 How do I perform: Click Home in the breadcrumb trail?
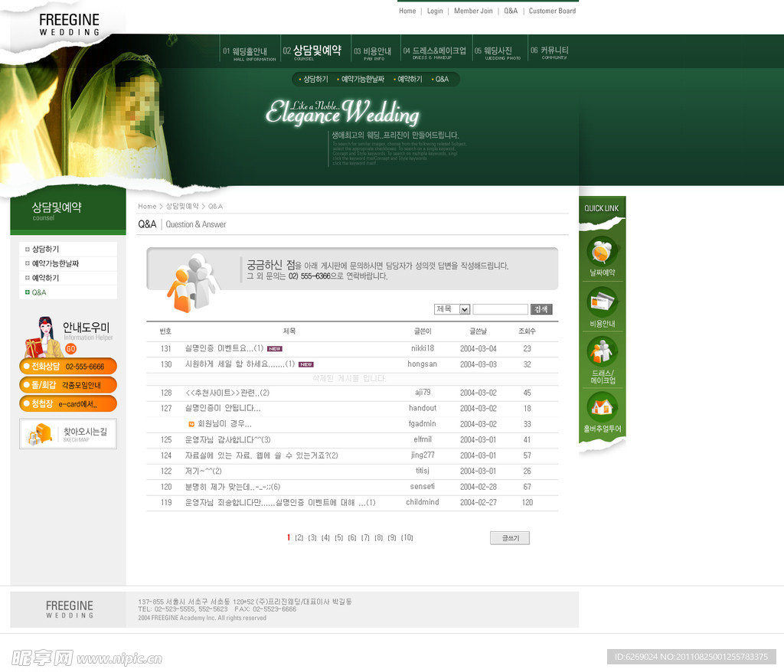[x=147, y=206]
